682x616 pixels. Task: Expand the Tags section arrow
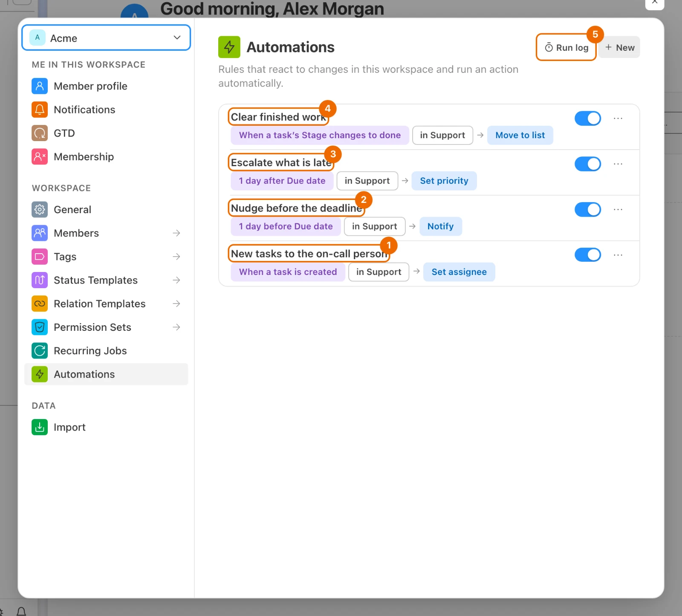click(x=176, y=256)
